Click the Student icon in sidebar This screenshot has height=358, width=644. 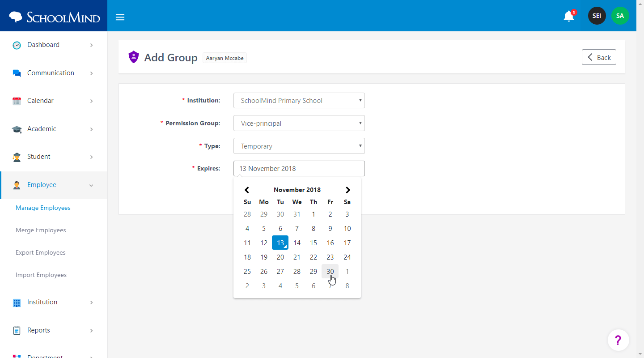pyautogui.click(x=17, y=157)
